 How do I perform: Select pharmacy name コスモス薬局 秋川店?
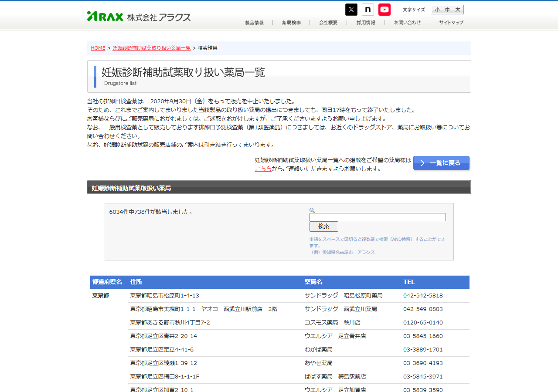pyautogui.click(x=333, y=323)
